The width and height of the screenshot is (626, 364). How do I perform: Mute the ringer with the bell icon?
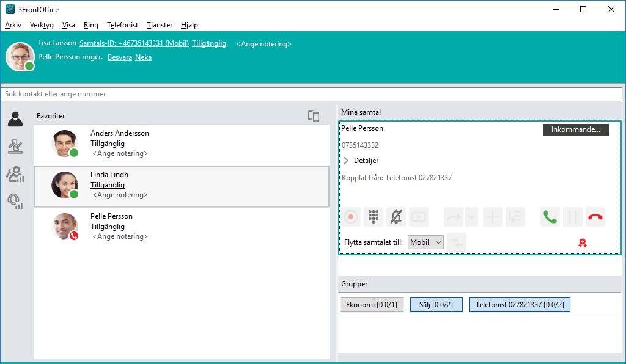pyautogui.click(x=396, y=217)
